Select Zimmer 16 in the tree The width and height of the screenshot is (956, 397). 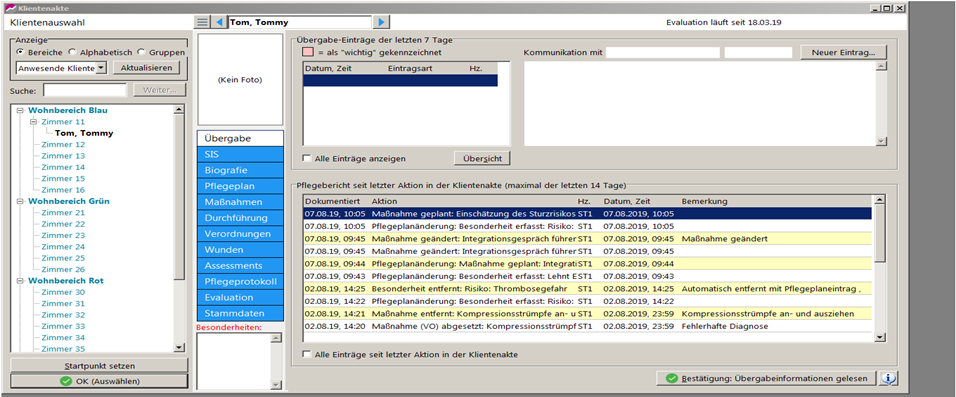click(63, 190)
